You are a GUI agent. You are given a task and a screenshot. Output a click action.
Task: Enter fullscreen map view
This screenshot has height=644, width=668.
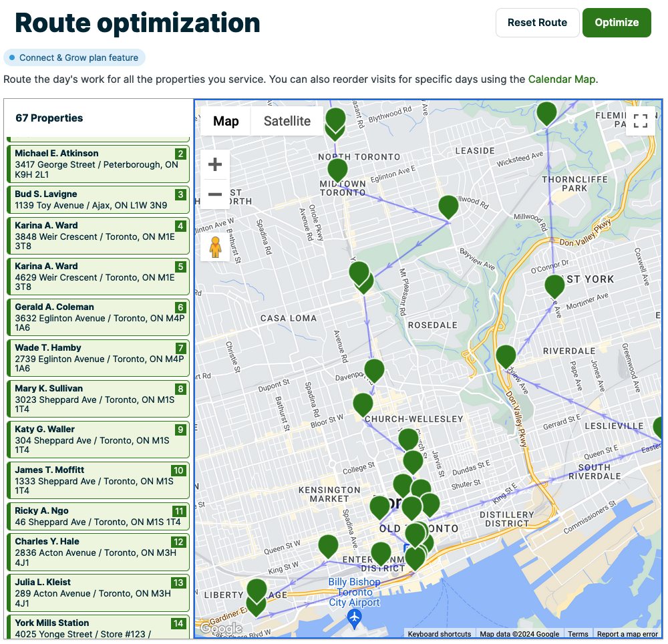(x=640, y=121)
